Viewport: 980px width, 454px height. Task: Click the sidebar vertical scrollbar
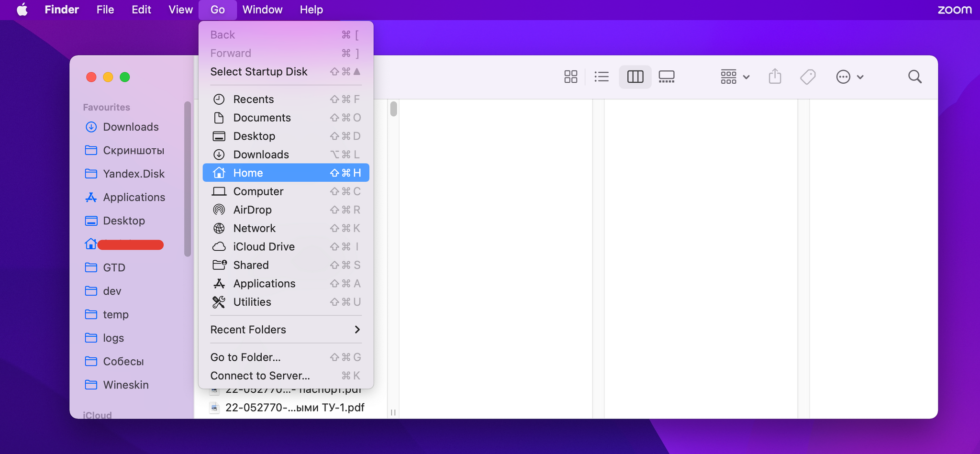point(187,178)
